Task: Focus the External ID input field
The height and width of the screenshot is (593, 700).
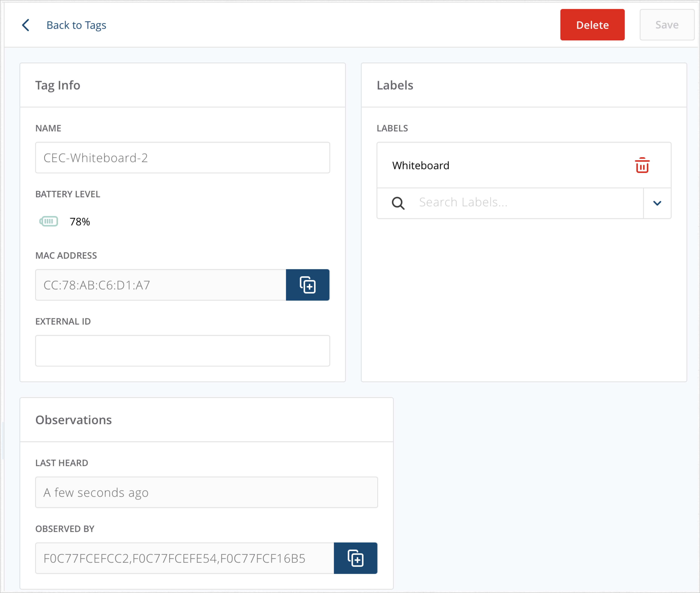Action: click(182, 351)
